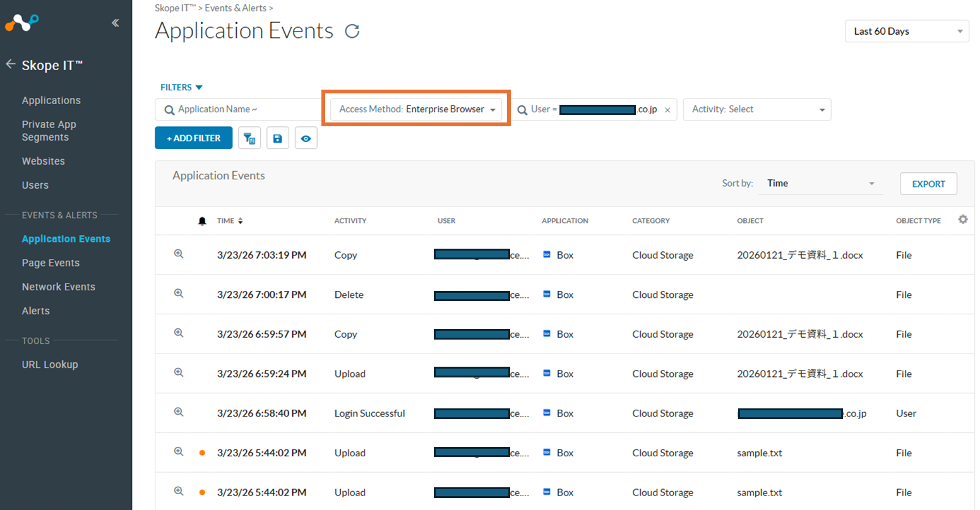Open the Last 60 Days time range dropdown
Screen dimensions: 980x510
[906, 32]
